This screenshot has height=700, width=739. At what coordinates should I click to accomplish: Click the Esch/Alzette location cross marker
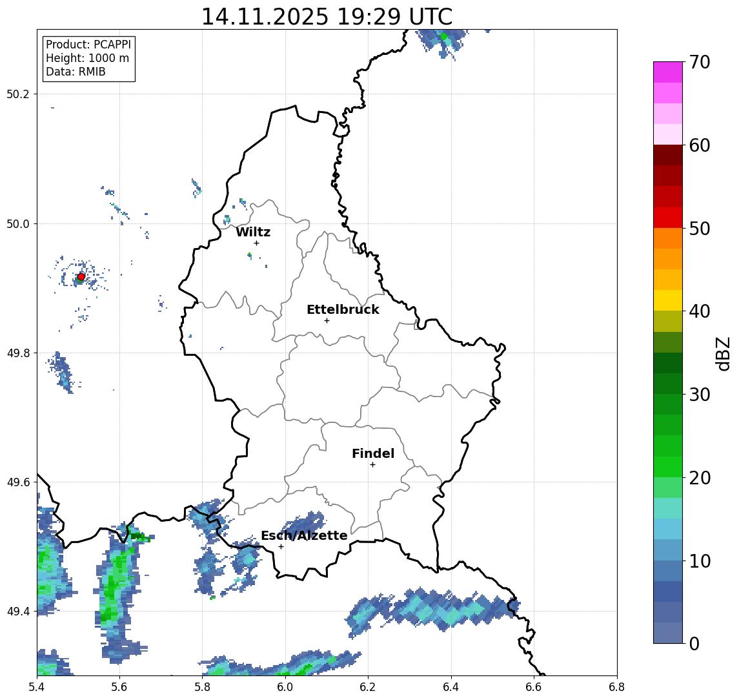point(281,547)
